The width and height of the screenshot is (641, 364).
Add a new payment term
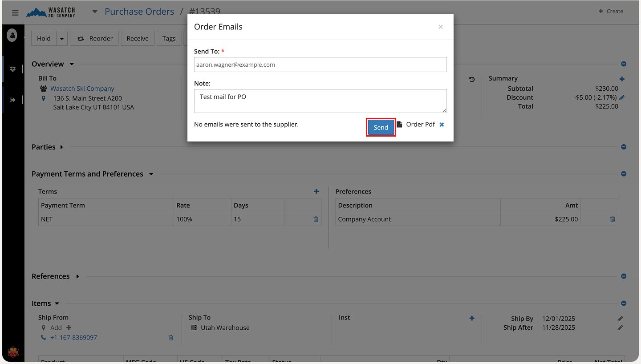(316, 191)
